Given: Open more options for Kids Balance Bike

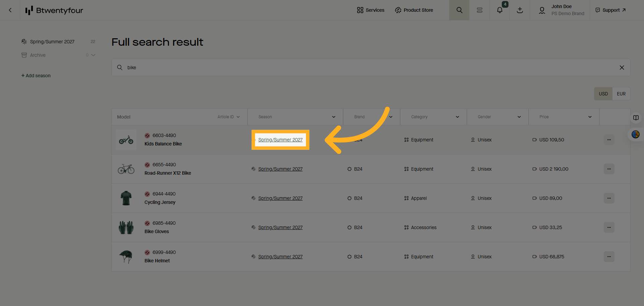Looking at the screenshot, I should [609, 140].
